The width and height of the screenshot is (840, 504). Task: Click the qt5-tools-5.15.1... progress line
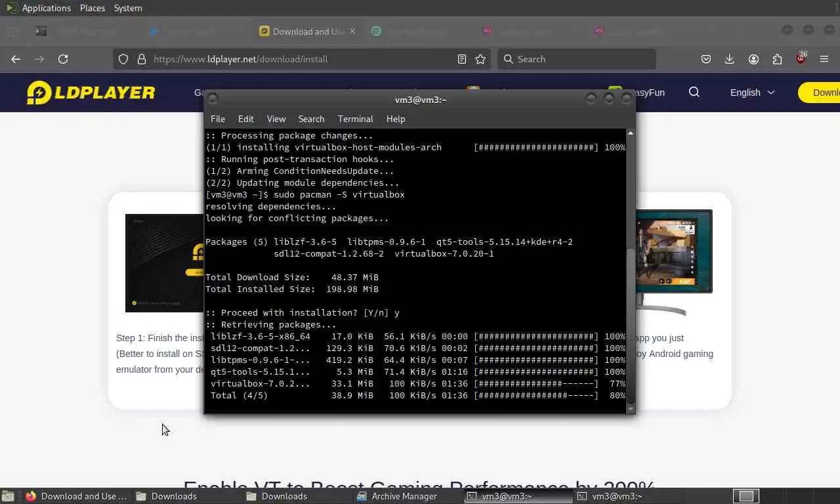click(x=417, y=371)
